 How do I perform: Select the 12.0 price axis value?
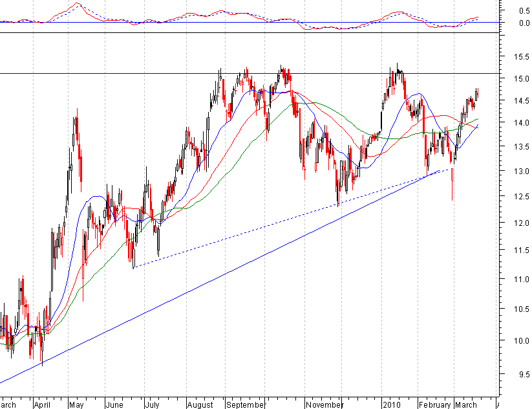click(522, 223)
